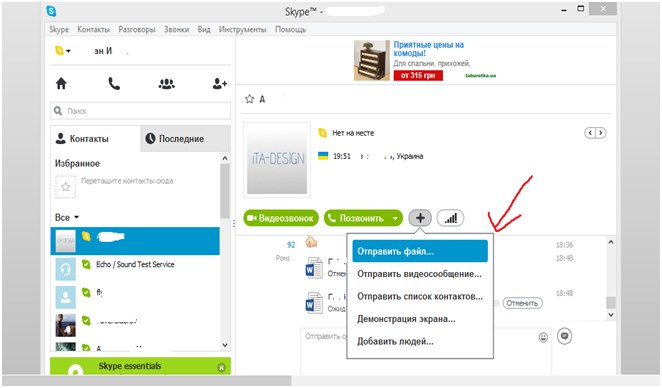662x388 pixels.
Task: Create a group with the people icon
Action: click(166, 84)
